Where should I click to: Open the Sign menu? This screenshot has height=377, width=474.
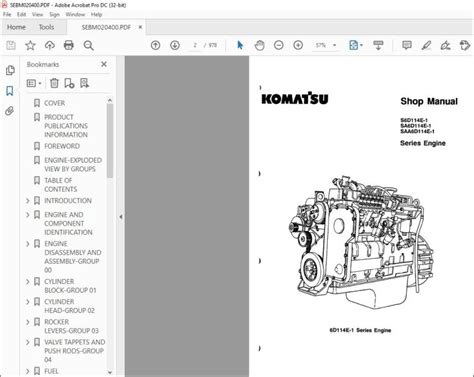[x=54, y=14]
